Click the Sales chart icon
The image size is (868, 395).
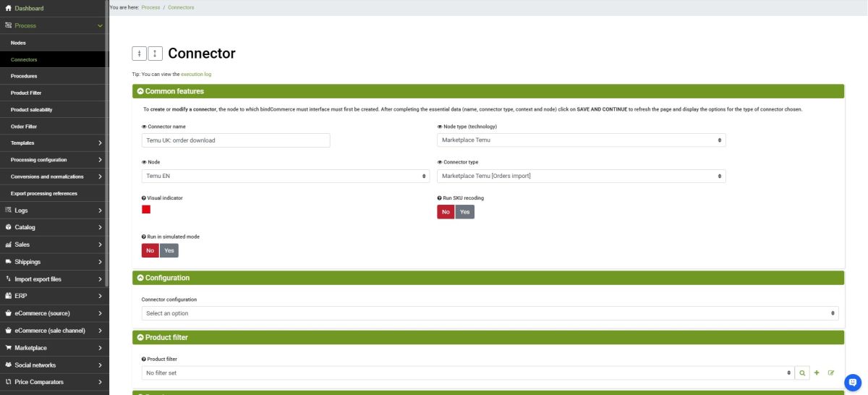(x=8, y=245)
